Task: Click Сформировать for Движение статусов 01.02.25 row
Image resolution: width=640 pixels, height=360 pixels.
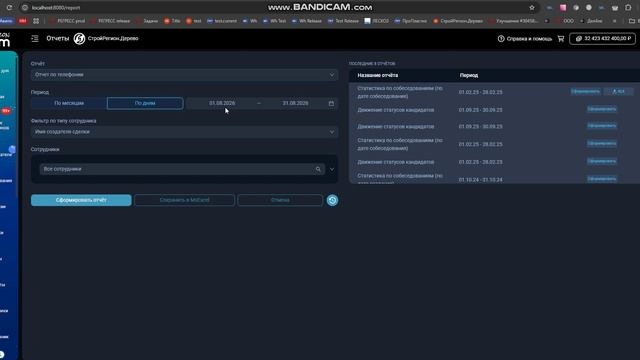Action: [602, 161]
